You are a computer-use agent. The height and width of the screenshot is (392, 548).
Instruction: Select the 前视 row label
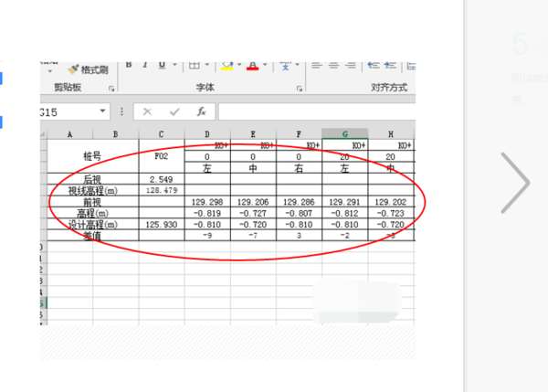coord(92,202)
